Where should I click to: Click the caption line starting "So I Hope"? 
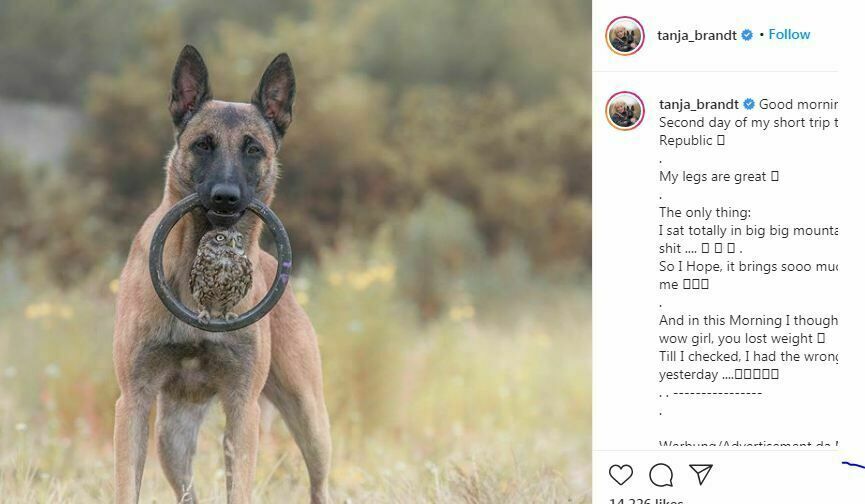[746, 267]
